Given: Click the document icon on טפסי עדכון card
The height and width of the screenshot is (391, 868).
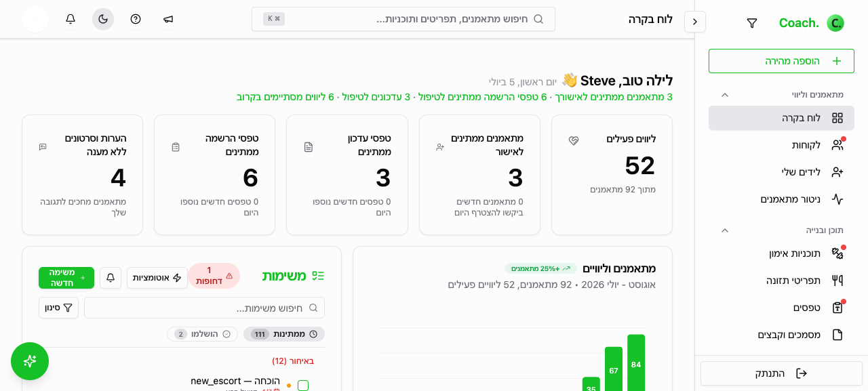Looking at the screenshot, I should tap(309, 147).
